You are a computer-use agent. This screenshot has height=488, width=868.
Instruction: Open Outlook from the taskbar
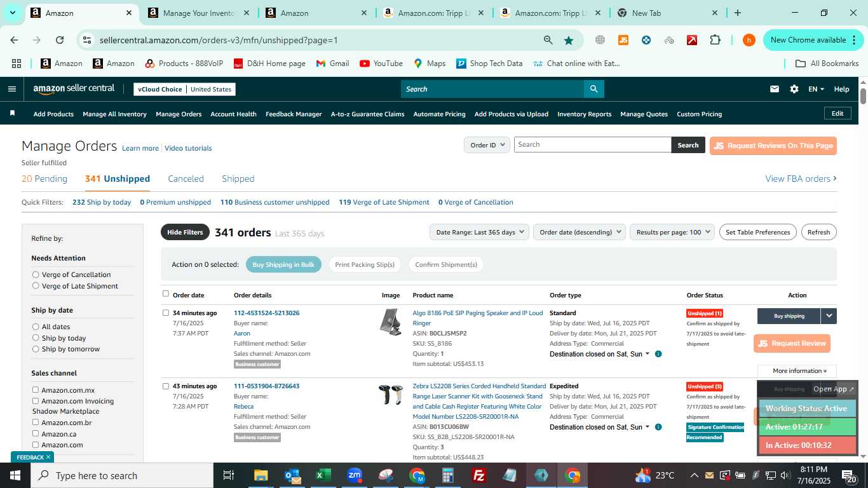(x=292, y=475)
